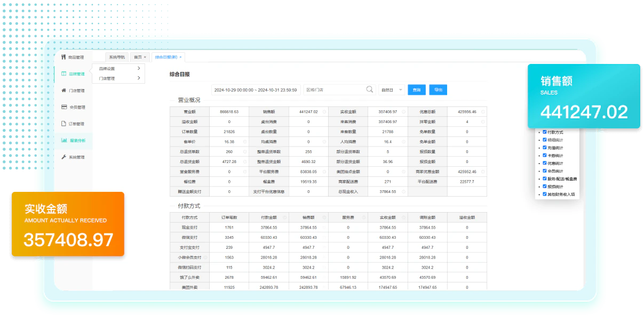Click the blue 导出 button
Viewport: 644px width, 316px height.
[x=438, y=90]
